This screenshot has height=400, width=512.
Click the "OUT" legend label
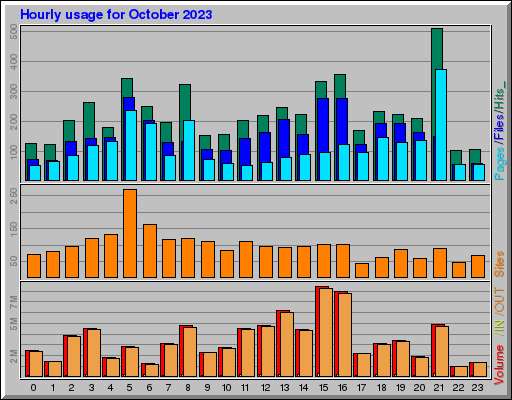click(499, 301)
